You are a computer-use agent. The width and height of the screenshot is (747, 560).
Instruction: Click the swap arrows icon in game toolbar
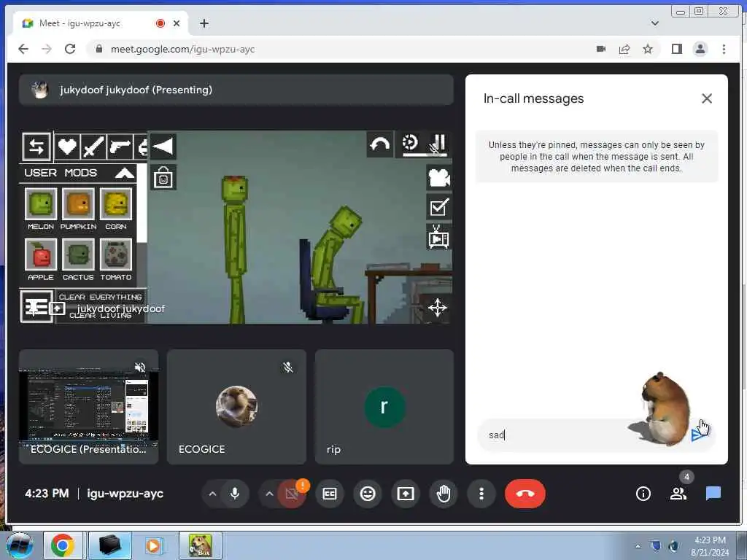pos(36,146)
